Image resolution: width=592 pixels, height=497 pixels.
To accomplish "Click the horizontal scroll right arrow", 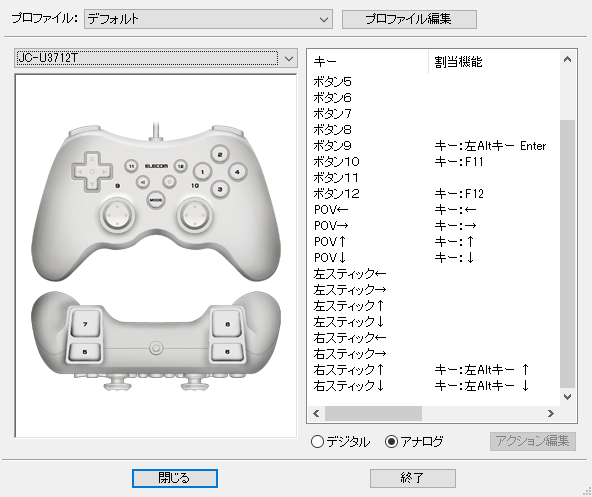I will 551,414.
